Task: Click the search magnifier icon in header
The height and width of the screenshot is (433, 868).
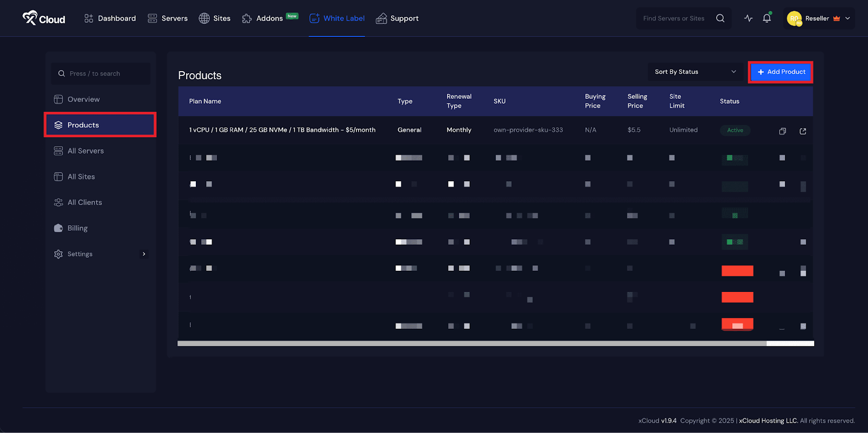Action: [x=720, y=18]
